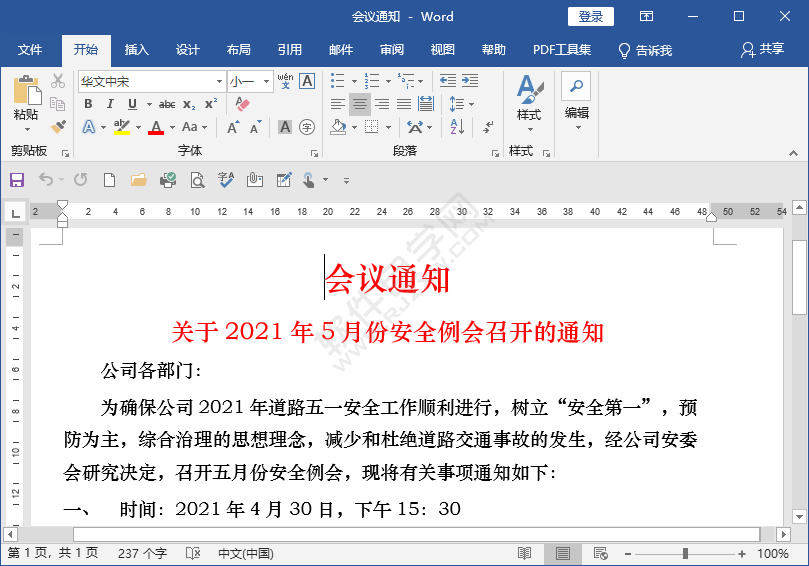Run spelling and grammar check icon
The image size is (809, 566).
226,180
